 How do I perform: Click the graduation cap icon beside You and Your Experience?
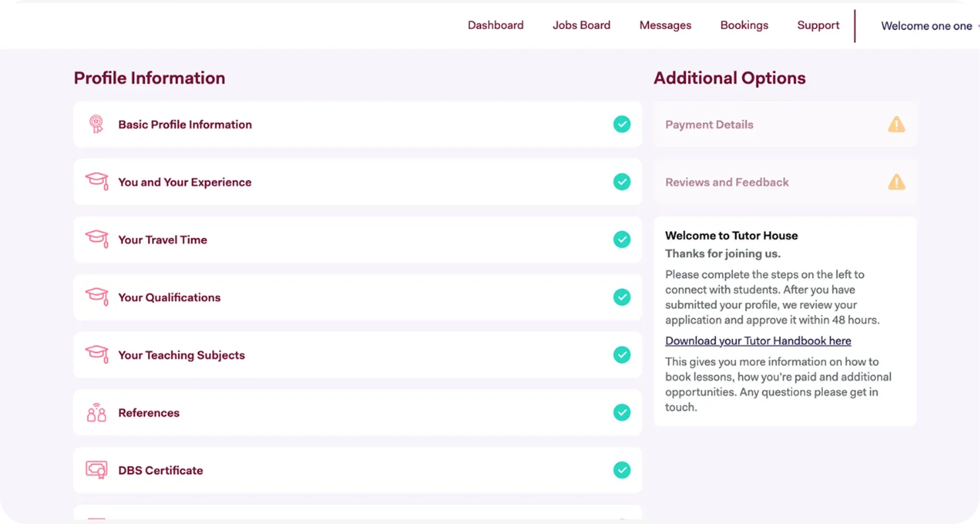tap(97, 181)
